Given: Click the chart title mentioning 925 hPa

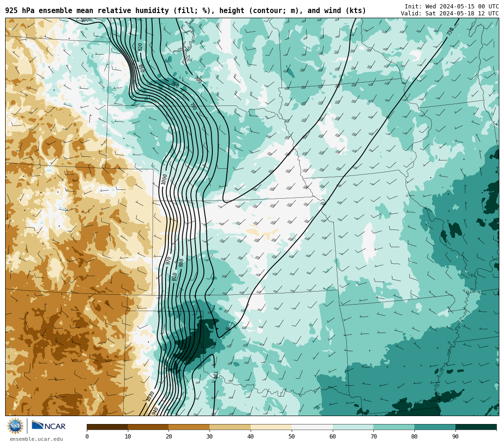Looking at the screenshot, I should tap(185, 11).
